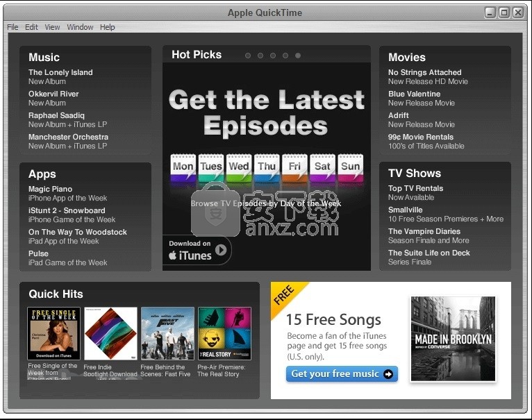Click the Download on iTunes arrow icon
This screenshot has width=532, height=420.
click(221, 250)
